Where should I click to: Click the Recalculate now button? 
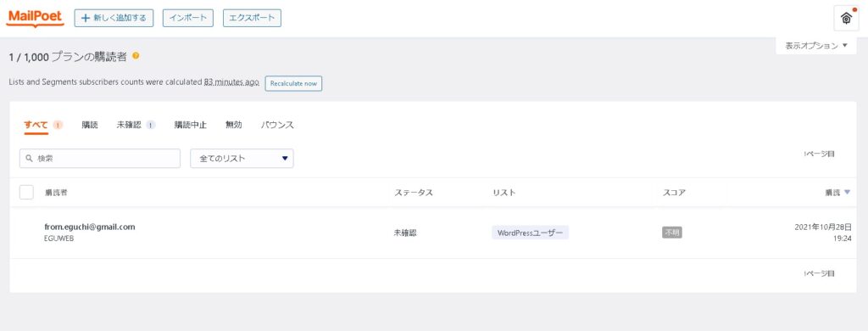pos(293,83)
